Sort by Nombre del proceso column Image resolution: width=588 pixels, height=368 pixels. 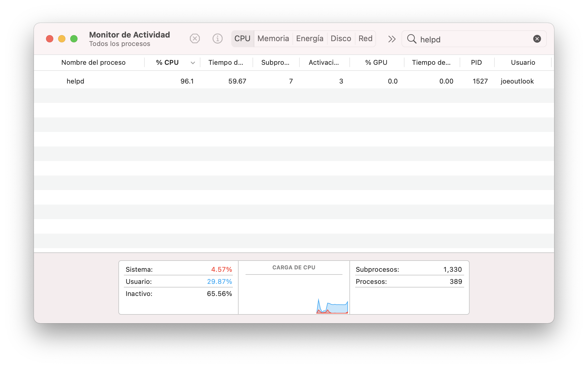click(93, 63)
